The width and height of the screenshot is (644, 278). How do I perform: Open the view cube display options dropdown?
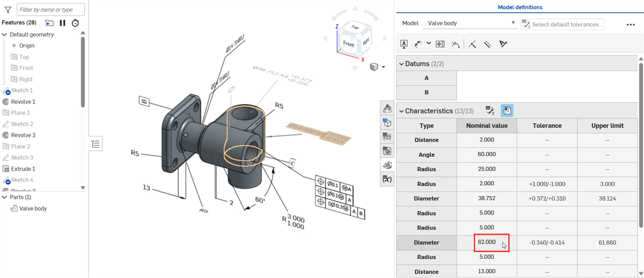[x=377, y=67]
